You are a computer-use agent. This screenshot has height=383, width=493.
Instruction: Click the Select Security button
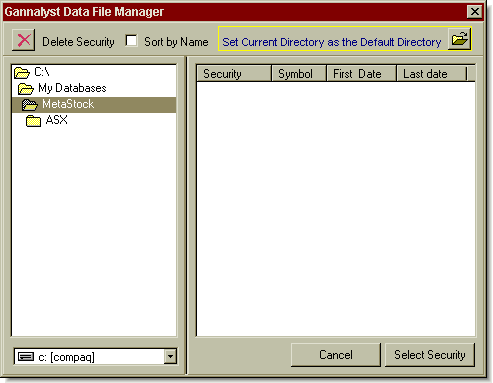pos(430,355)
